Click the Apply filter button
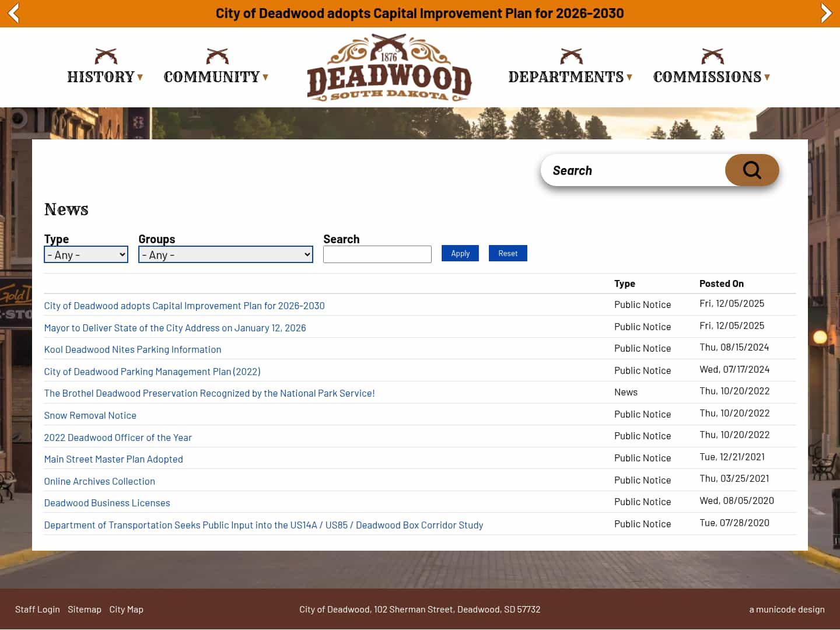840x630 pixels. coord(460,253)
